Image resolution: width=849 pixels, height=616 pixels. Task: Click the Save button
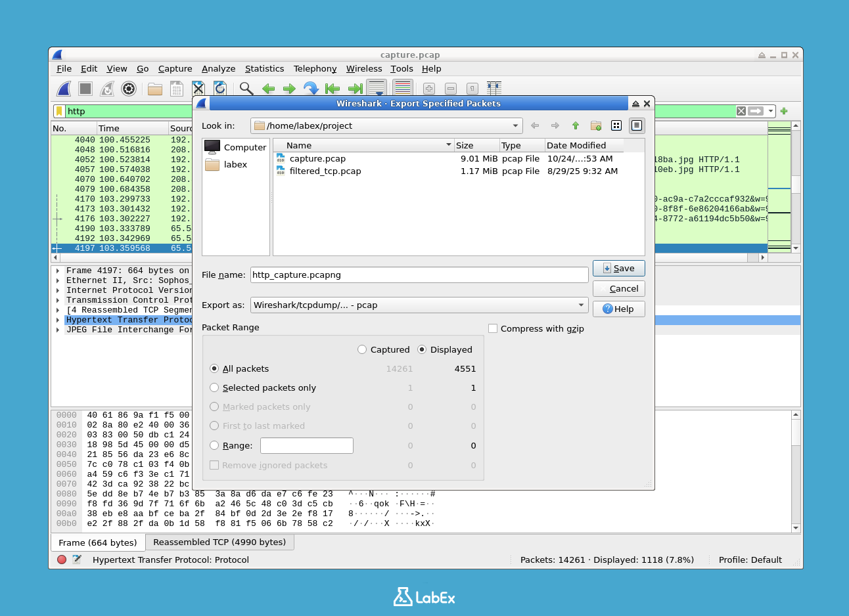pos(618,268)
